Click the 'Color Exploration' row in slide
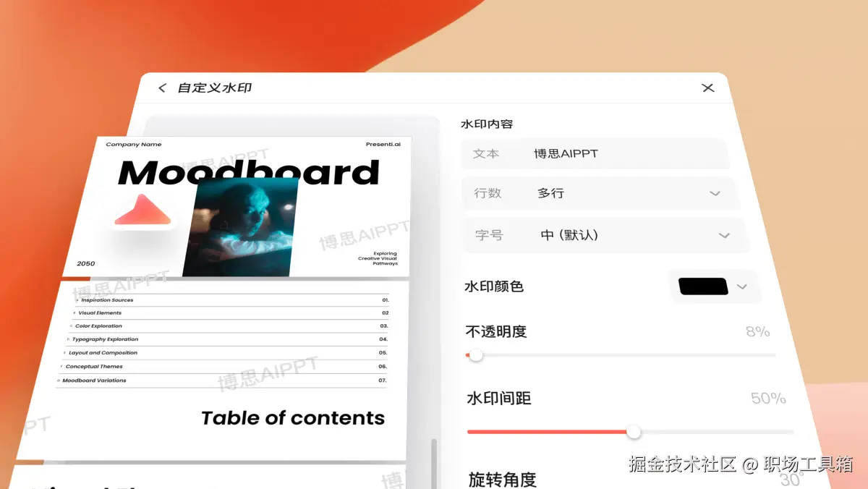868x489 pixels. [229, 326]
